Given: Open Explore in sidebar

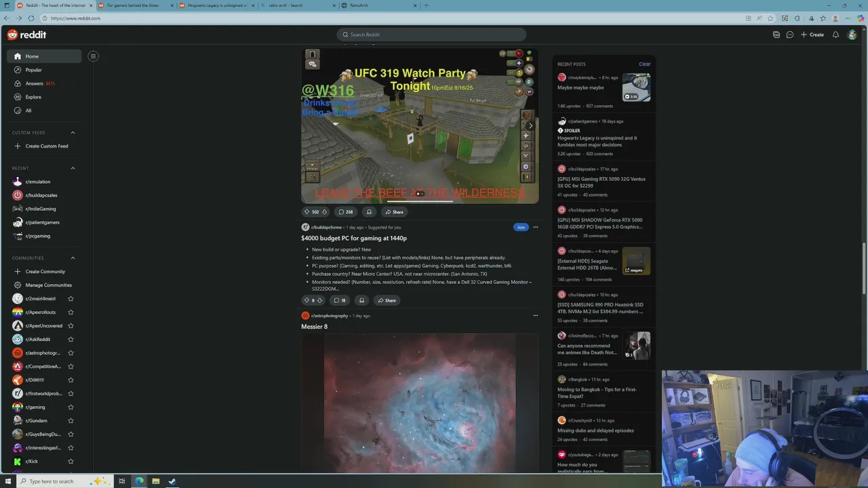Looking at the screenshot, I should (44, 97).
